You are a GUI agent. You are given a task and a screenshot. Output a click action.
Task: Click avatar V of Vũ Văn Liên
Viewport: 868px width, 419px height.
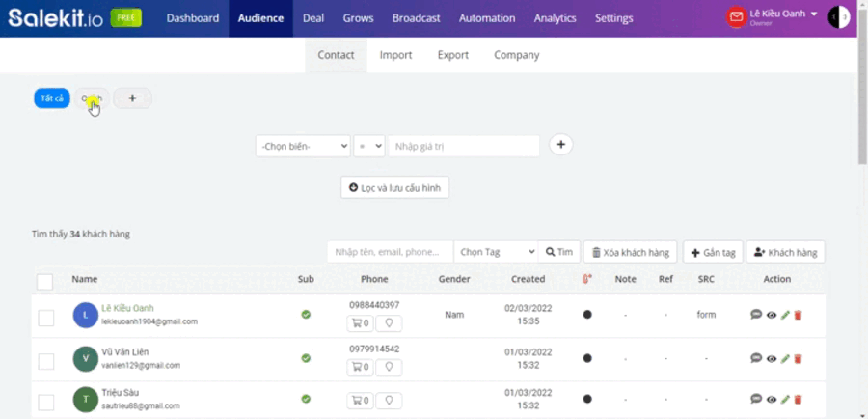tap(85, 358)
